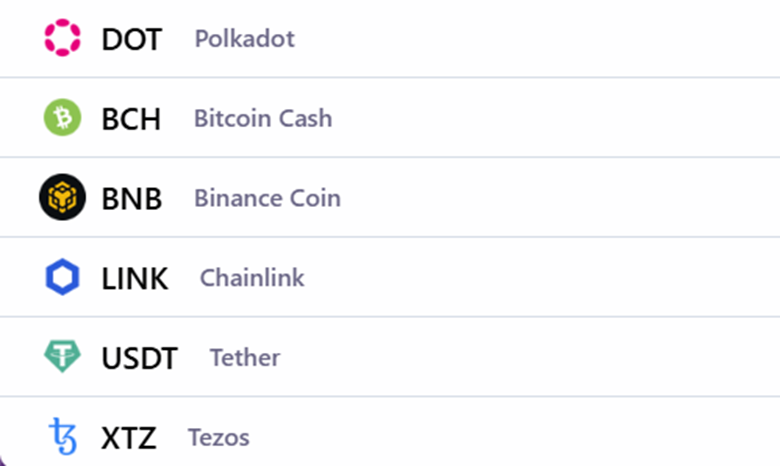780x466 pixels.
Task: Click the green Bitcoin Cash logo icon
Action: 62,117
